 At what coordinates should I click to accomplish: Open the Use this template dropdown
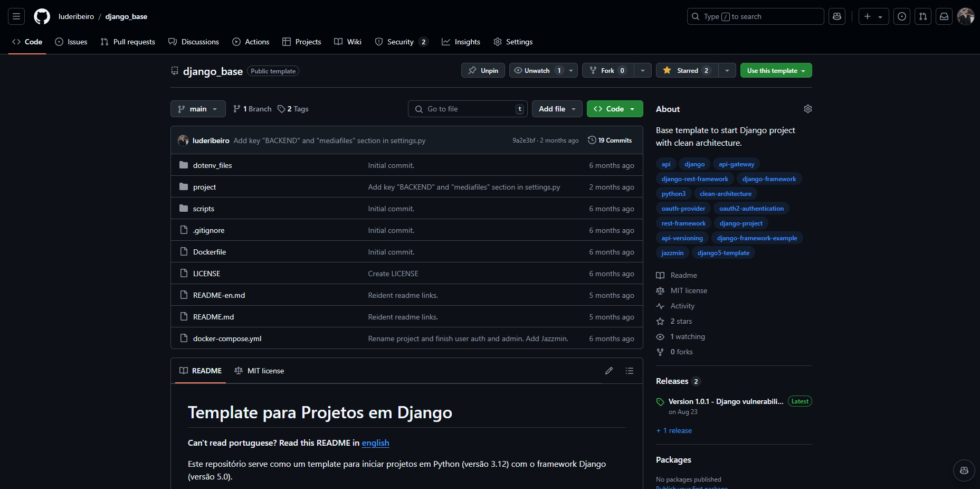776,70
